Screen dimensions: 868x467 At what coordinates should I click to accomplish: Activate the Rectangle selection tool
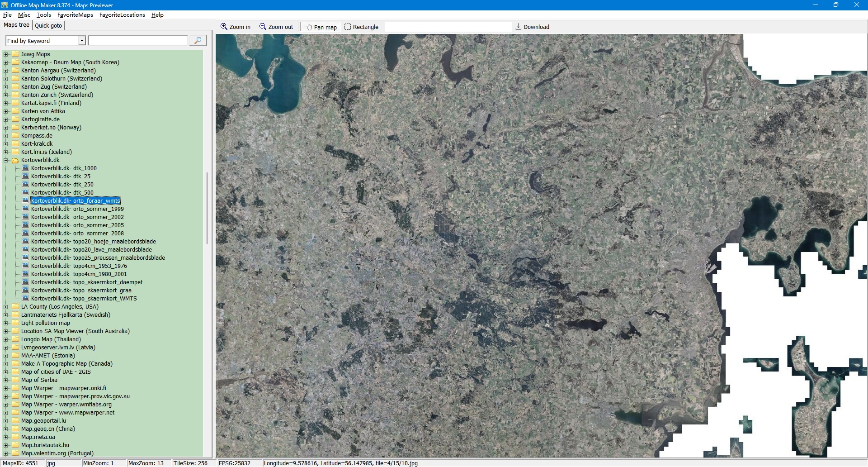348,27
